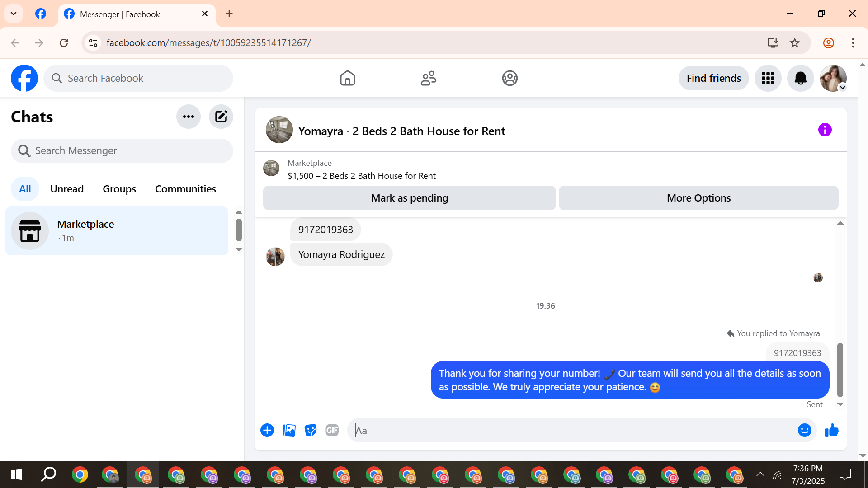Open Facebook notifications bell
The height and width of the screenshot is (488, 868).
(x=800, y=78)
